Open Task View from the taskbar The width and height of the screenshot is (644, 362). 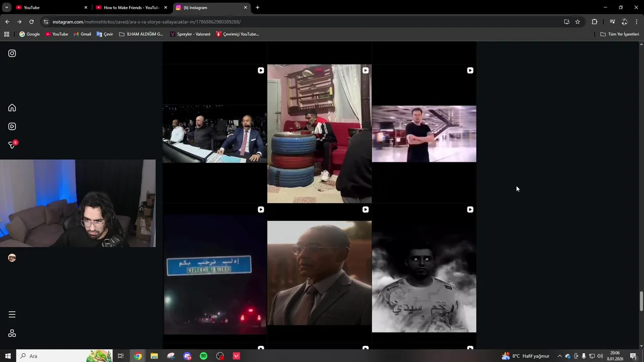121,356
